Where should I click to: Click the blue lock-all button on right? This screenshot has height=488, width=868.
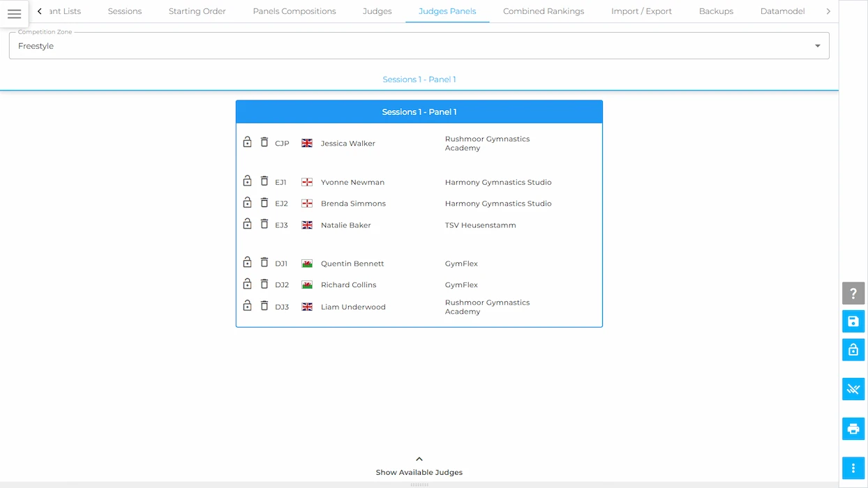tap(853, 350)
